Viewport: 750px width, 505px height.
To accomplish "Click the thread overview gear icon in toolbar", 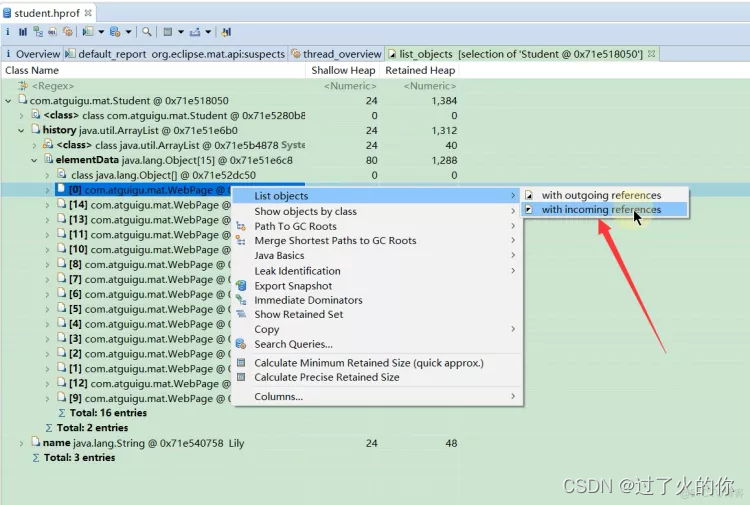I will (68, 32).
